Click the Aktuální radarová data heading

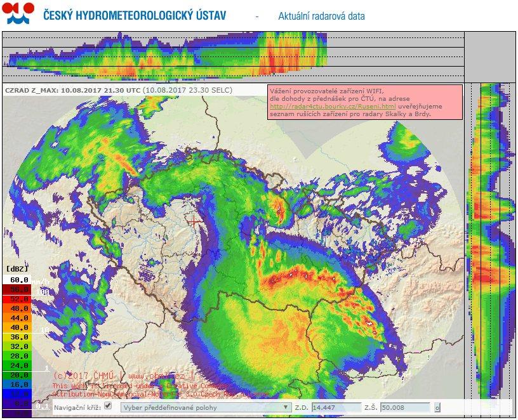[x=321, y=16]
